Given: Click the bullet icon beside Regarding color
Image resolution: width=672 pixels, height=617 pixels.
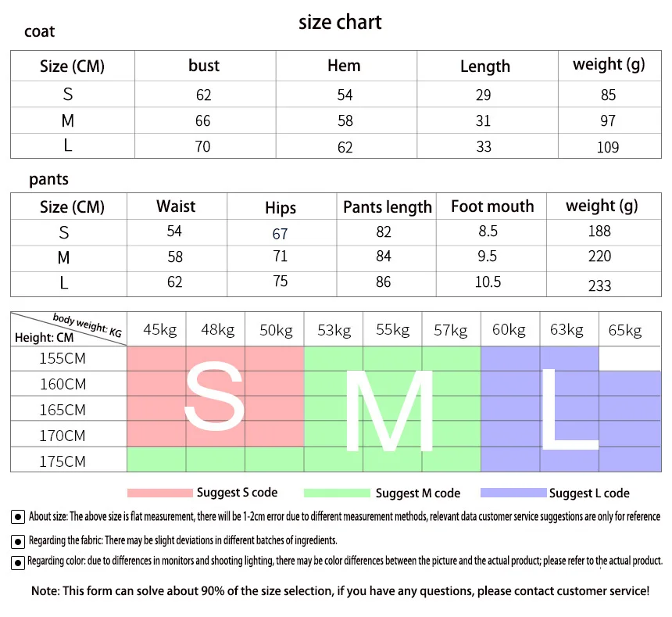Looking at the screenshot, I should point(17,562).
